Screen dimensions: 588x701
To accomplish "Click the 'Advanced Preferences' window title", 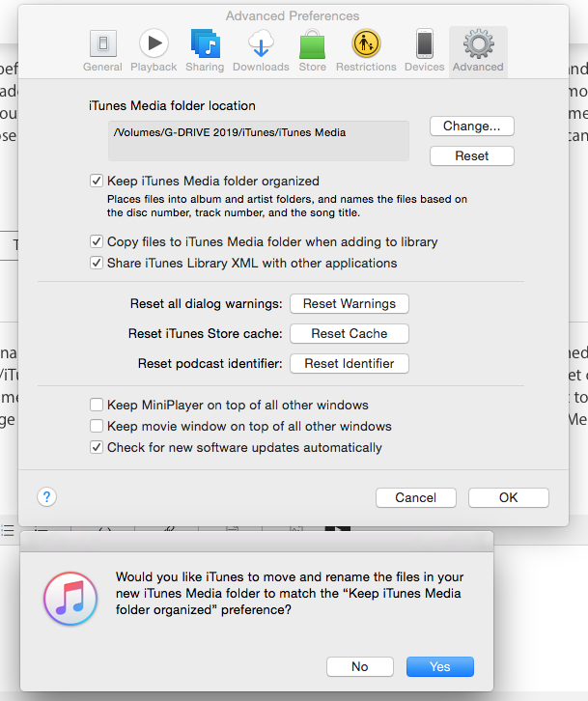I will pos(293,16).
